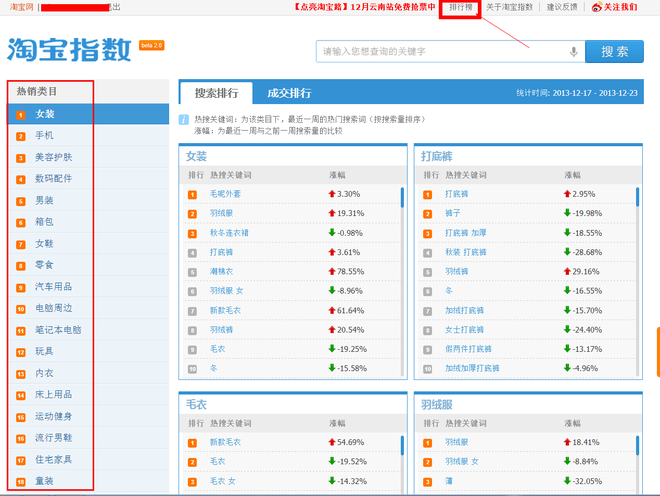Click the search keyword input field

tap(450, 51)
